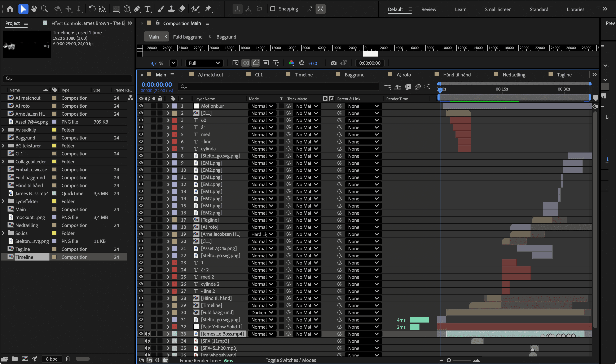The image size is (616, 364).
Task: Switch to the AJ matchcut timeline tab
Action: pyautogui.click(x=210, y=75)
